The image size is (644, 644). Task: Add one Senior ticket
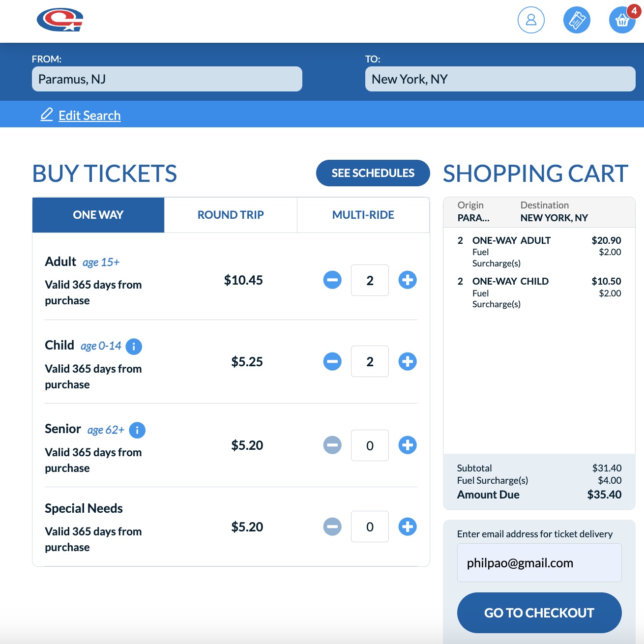[408, 445]
